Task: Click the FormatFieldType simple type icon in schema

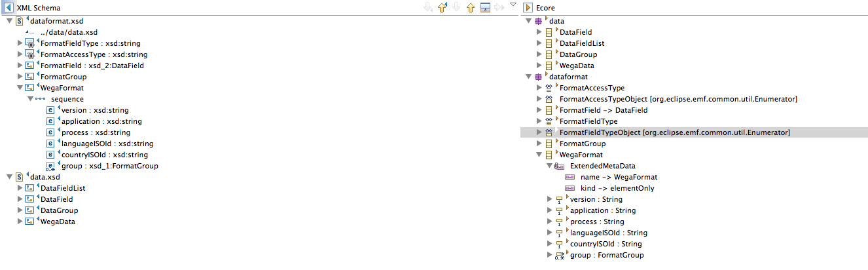Action: (x=29, y=43)
